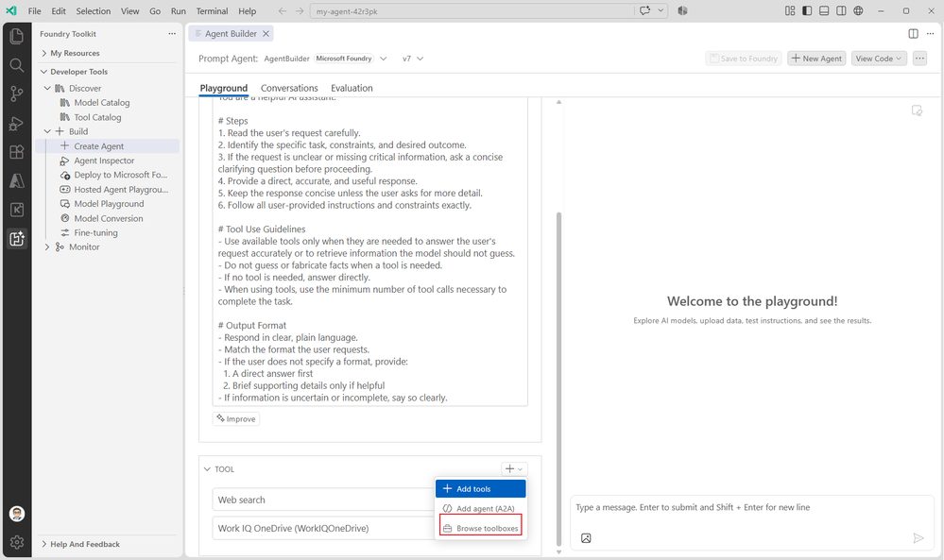Open the Selection menu
The height and width of the screenshot is (560, 944).
coord(94,10)
